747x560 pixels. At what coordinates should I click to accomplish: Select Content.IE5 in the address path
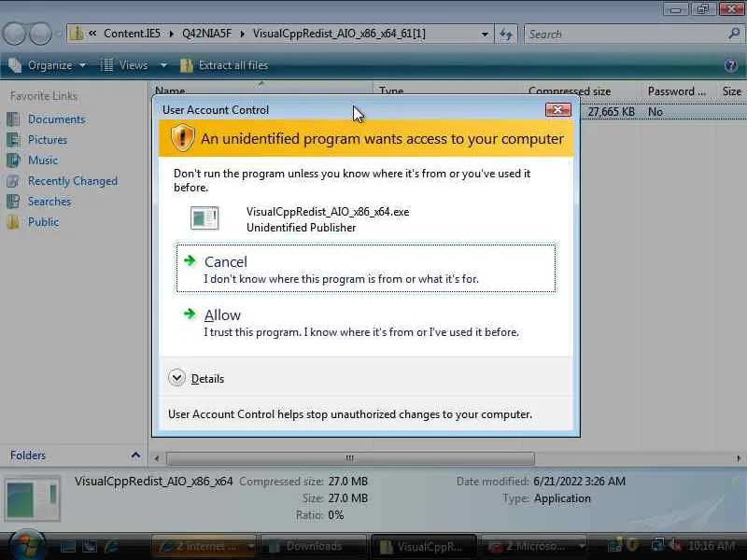coord(132,34)
